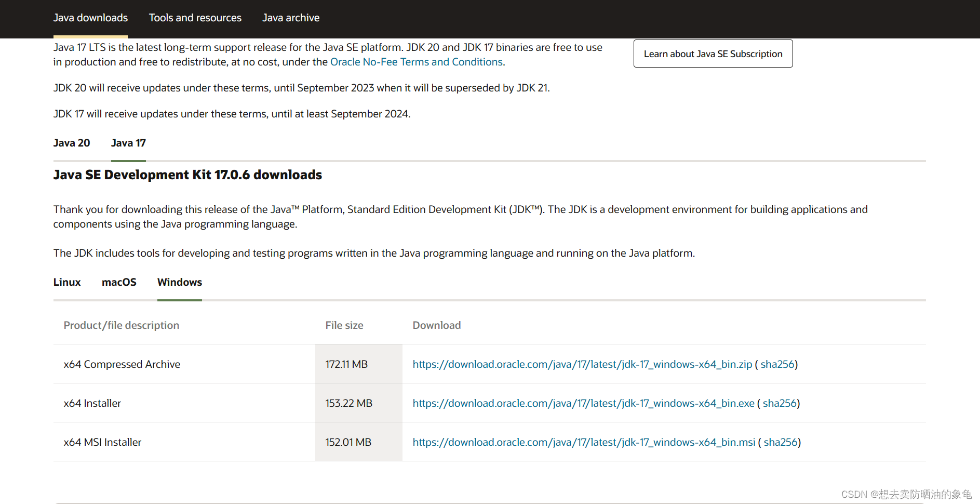
Task: Click the 152.01 MB file size cell
Action: pyautogui.click(x=359, y=442)
